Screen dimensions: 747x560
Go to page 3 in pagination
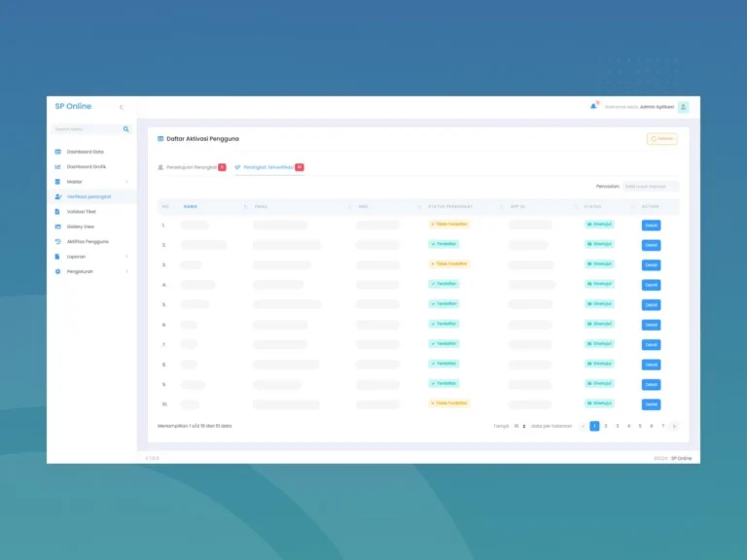pos(617,426)
